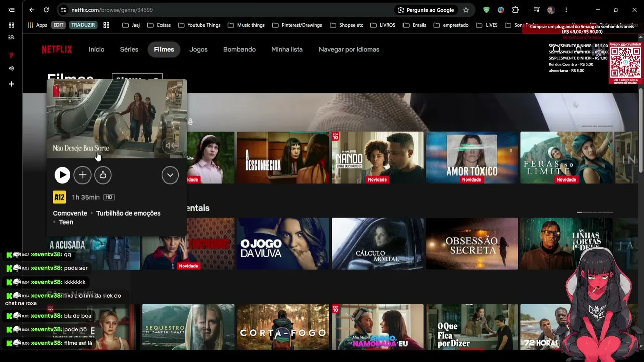Toggle preview audio with speaker icon
The height and width of the screenshot is (362, 644).
click(170, 146)
